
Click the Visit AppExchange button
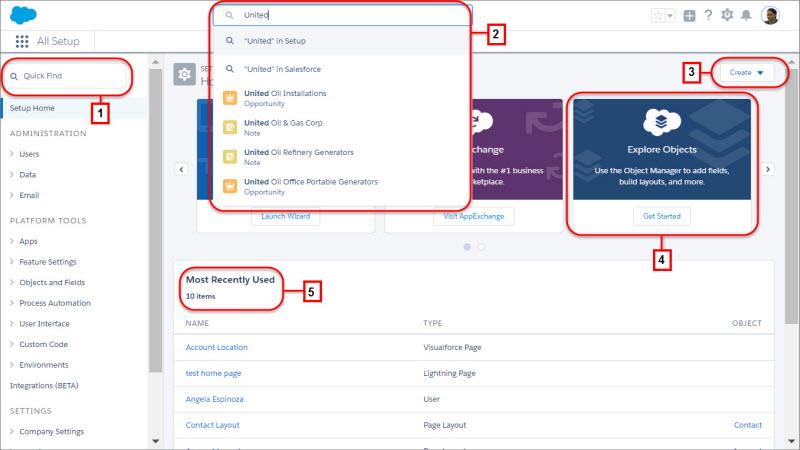coord(473,216)
